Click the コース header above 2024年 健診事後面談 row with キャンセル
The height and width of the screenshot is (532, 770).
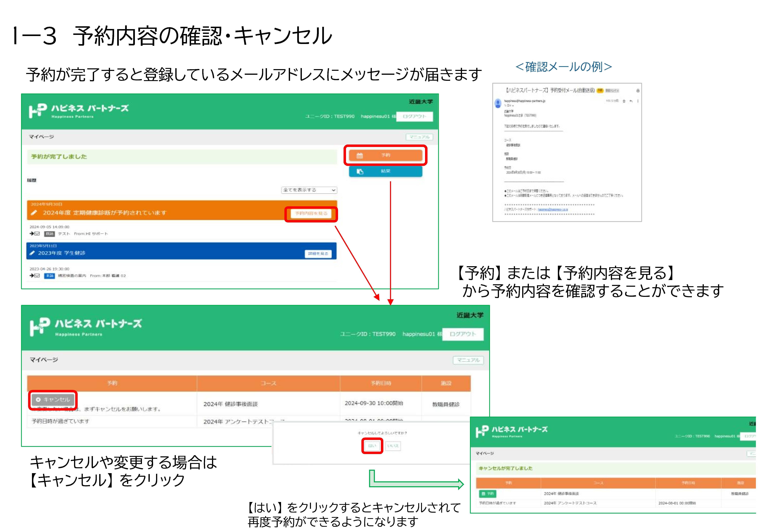[x=269, y=383]
